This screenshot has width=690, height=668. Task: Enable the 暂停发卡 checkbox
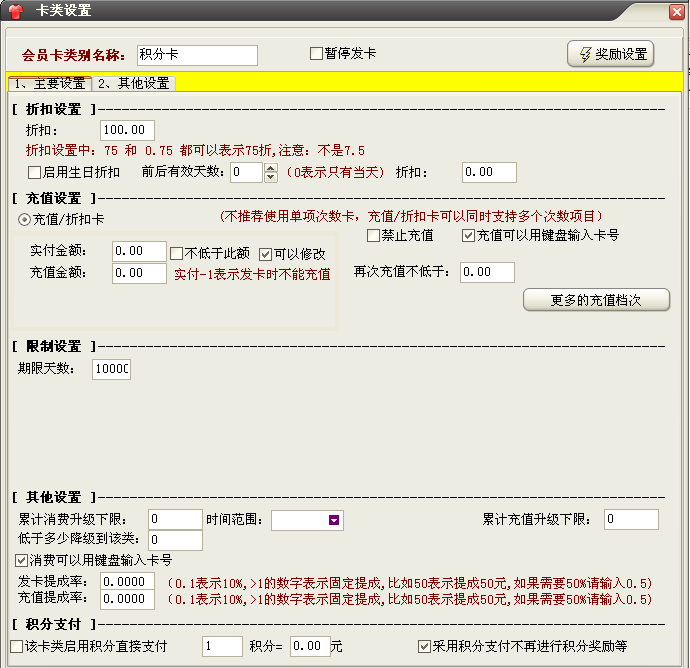click(317, 53)
